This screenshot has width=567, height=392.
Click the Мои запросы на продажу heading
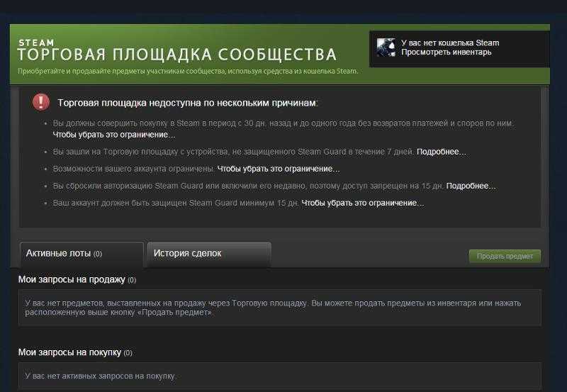(x=77, y=279)
